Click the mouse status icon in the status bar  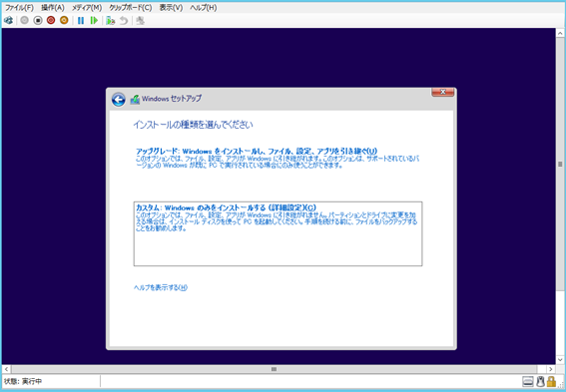[540, 382]
